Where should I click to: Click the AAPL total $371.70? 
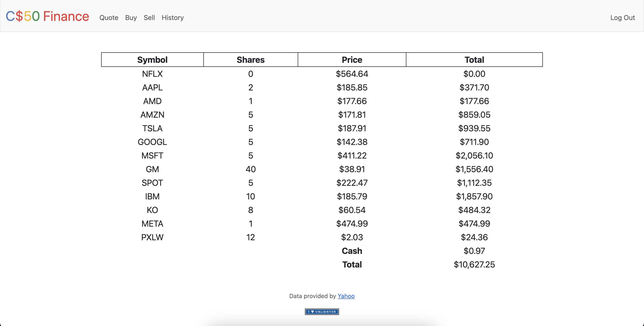click(474, 87)
